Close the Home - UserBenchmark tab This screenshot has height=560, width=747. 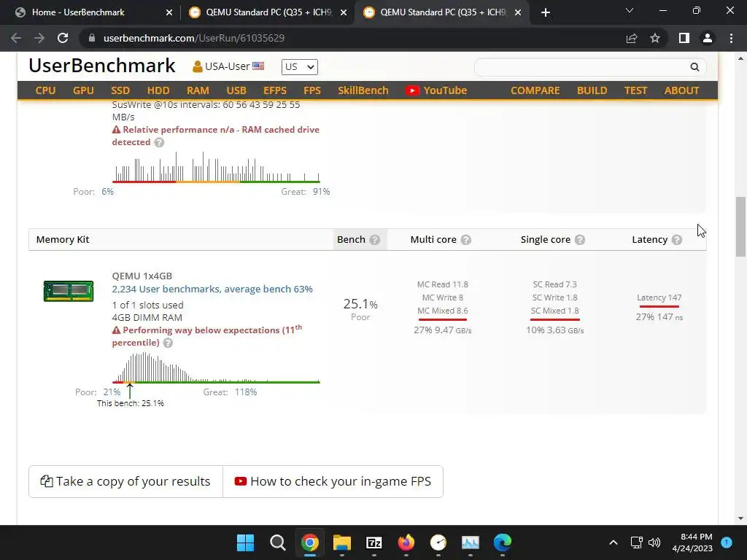[169, 12]
